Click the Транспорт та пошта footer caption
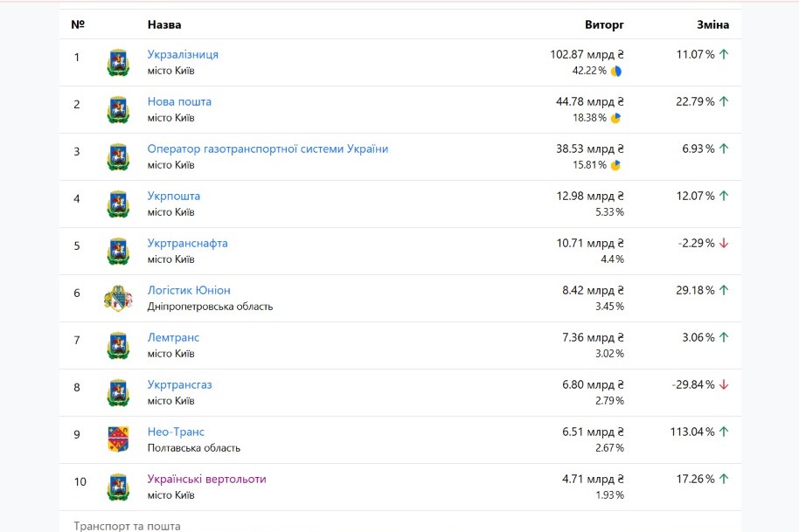The image size is (799, 532). 127,526
